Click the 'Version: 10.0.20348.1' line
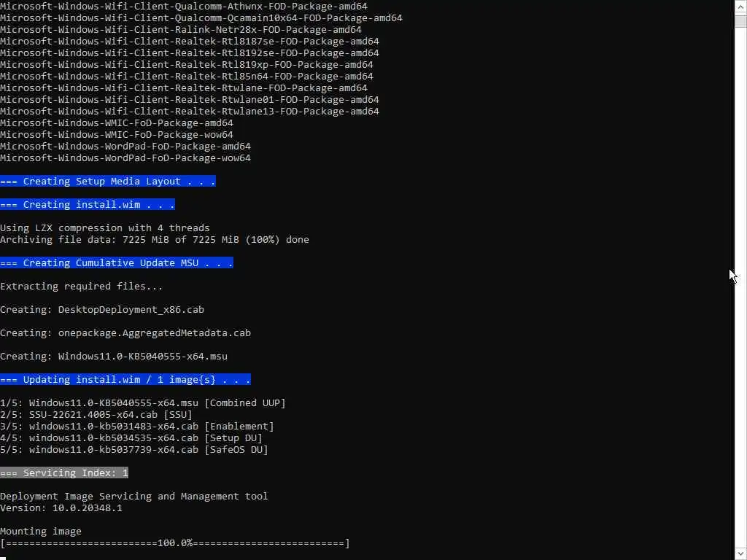 (x=61, y=508)
